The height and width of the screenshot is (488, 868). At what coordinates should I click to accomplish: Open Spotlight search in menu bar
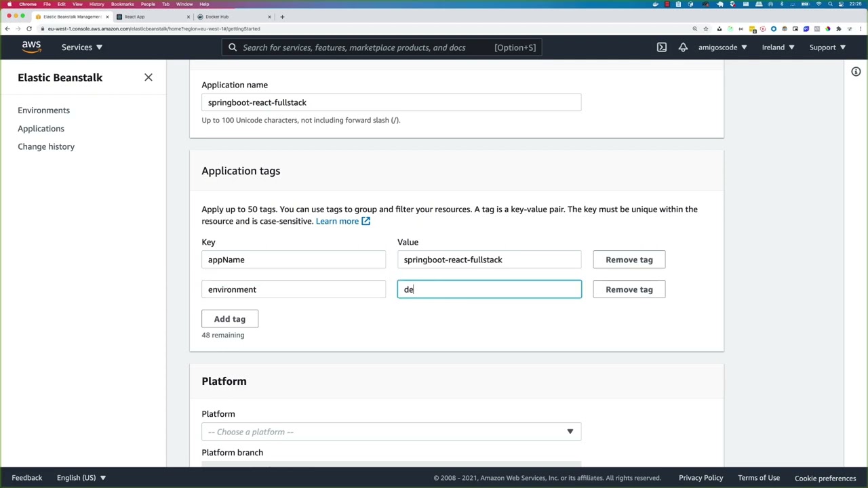coord(830,4)
